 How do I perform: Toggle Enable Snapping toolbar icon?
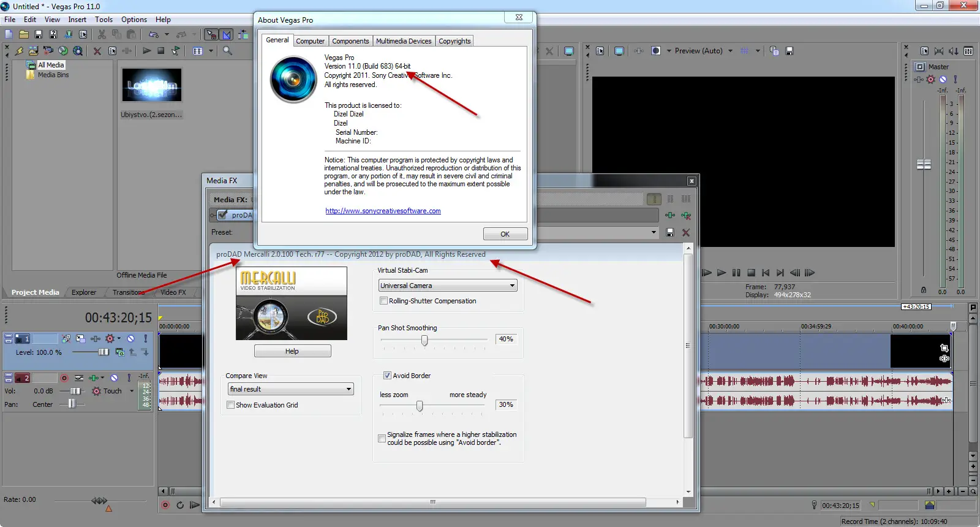(x=211, y=34)
